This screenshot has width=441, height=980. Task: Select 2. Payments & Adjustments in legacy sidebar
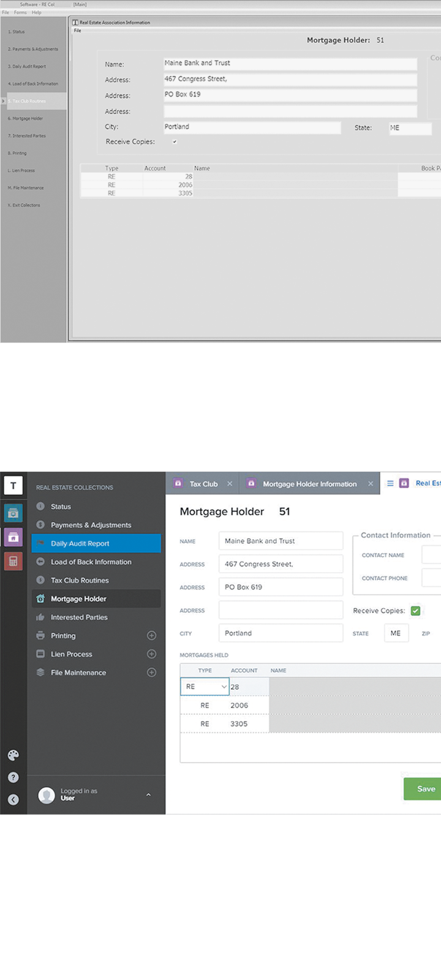pyautogui.click(x=33, y=49)
